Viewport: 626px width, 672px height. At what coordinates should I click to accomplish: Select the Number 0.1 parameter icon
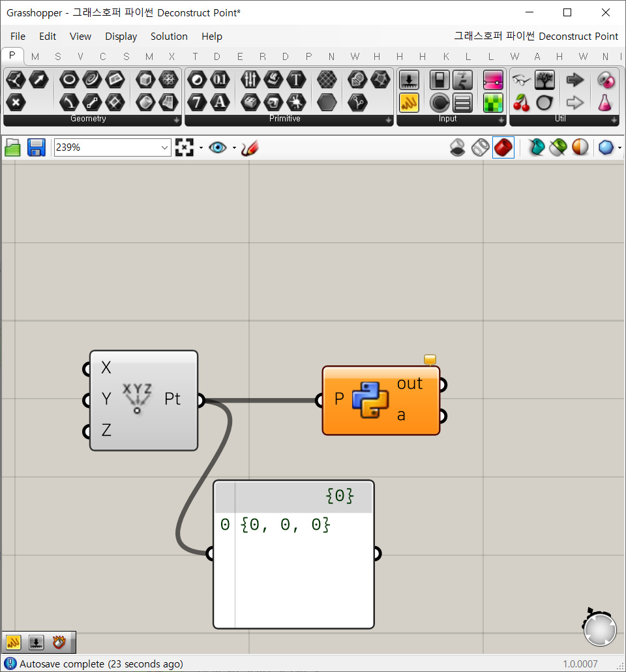[220, 80]
